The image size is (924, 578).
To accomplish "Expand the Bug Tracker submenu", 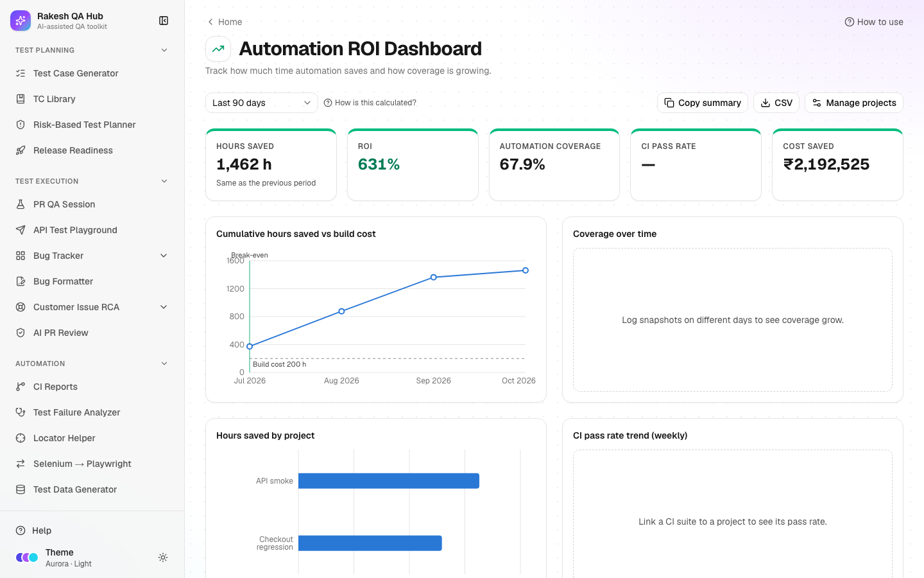I will 164,256.
